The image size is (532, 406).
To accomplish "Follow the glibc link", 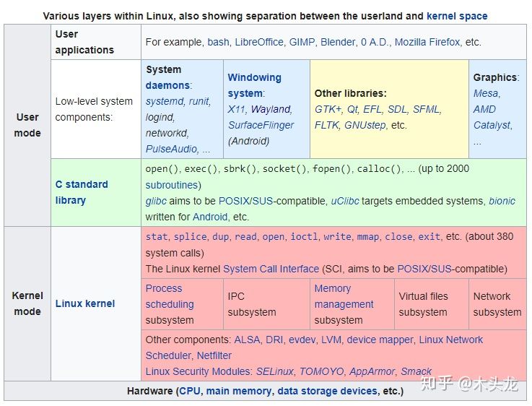I will coord(156,201).
